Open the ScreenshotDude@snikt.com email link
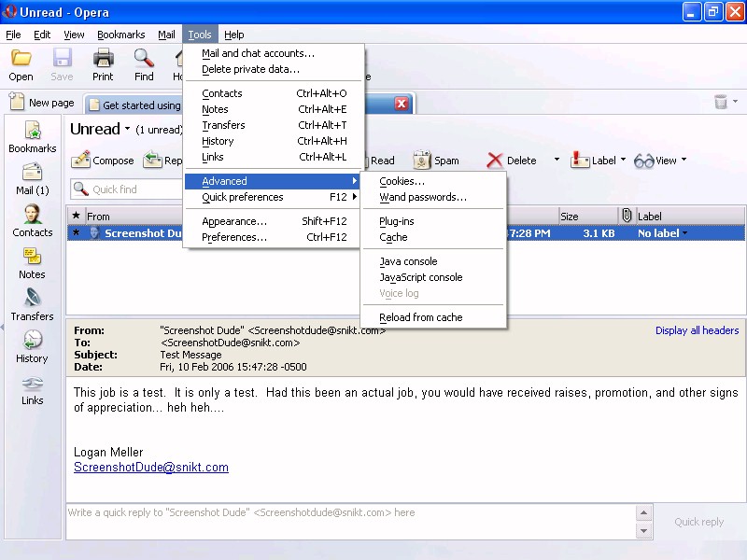Viewport: 747px width, 560px height. click(150, 468)
